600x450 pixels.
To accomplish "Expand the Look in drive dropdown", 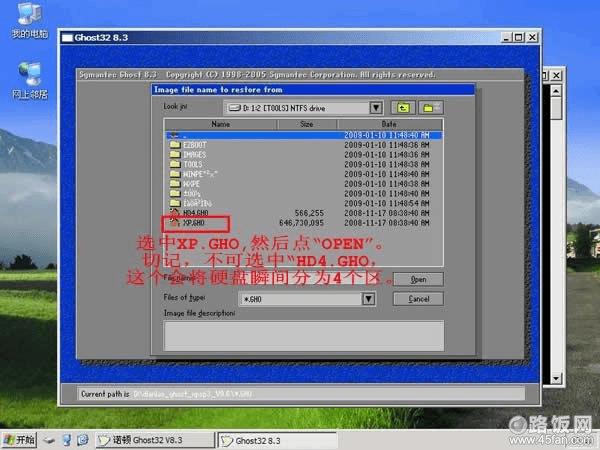I will click(x=376, y=108).
